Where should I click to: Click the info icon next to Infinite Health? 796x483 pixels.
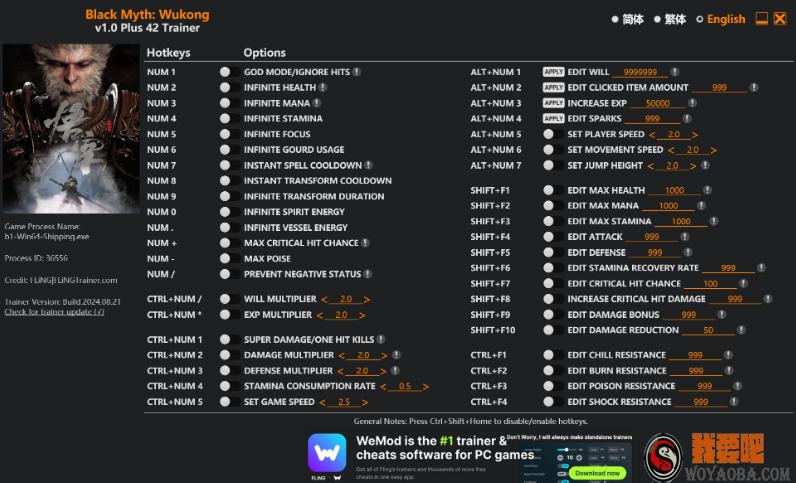click(325, 88)
